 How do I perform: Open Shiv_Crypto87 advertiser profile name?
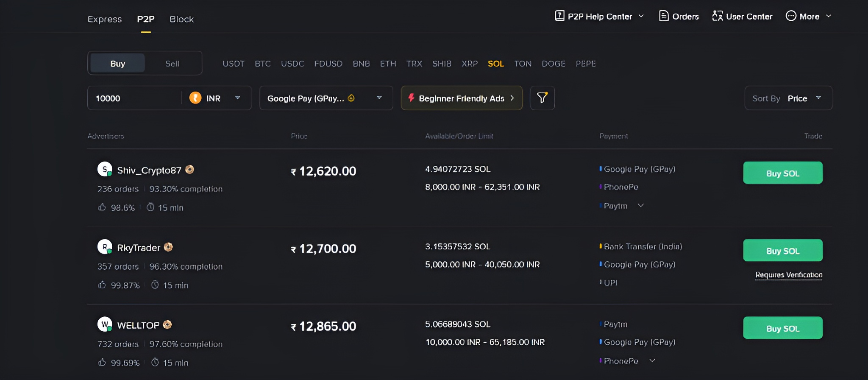click(149, 170)
